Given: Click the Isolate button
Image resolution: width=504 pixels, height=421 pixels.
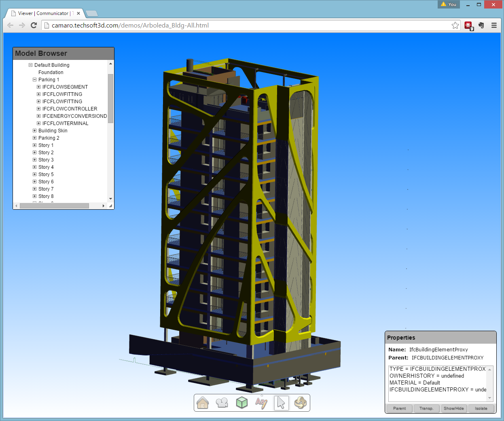Looking at the screenshot, I should coord(481,408).
